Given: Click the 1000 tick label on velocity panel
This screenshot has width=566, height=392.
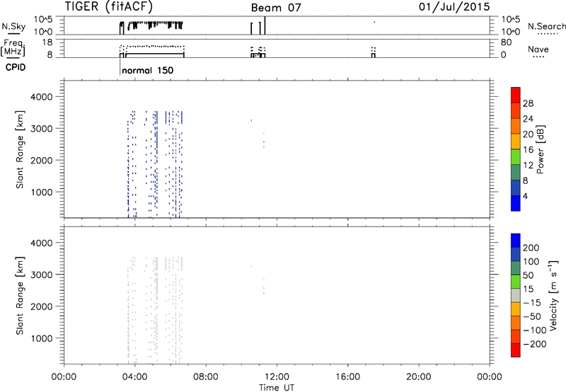Looking at the screenshot, I should tap(42, 338).
